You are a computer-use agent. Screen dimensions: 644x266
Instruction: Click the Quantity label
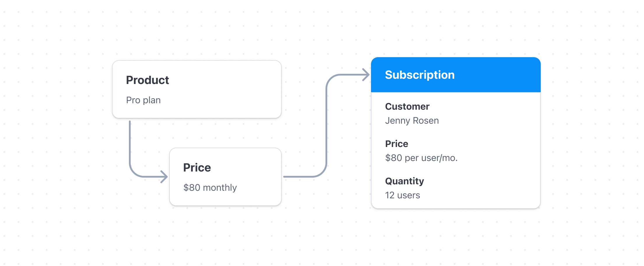point(405,181)
